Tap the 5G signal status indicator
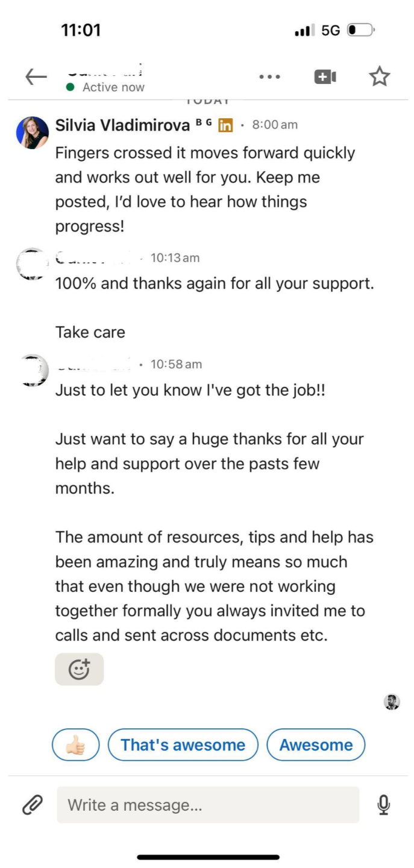The image size is (414, 868). point(330,30)
